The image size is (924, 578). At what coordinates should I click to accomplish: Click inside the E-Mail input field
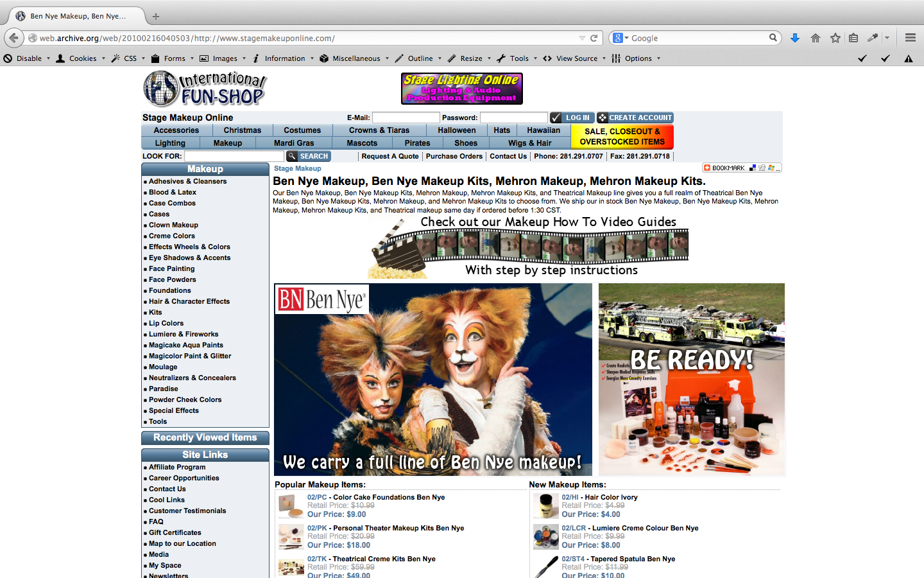point(407,117)
